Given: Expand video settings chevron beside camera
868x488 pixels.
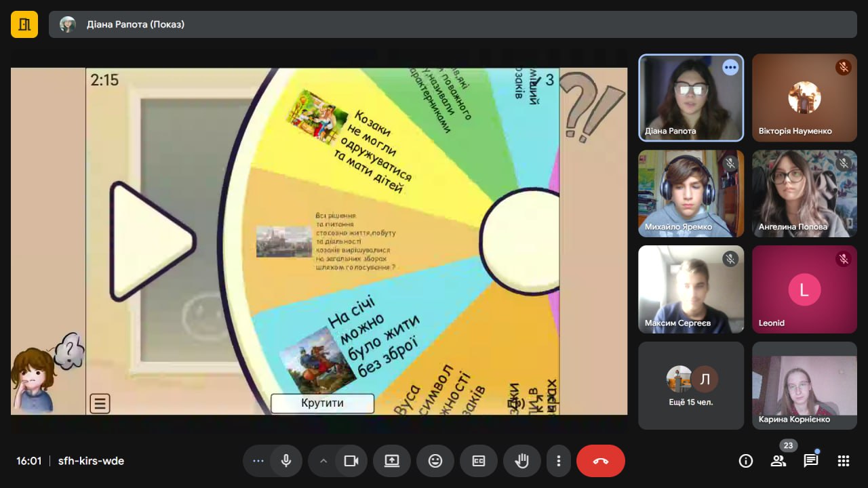Looking at the screenshot, I should [x=323, y=461].
